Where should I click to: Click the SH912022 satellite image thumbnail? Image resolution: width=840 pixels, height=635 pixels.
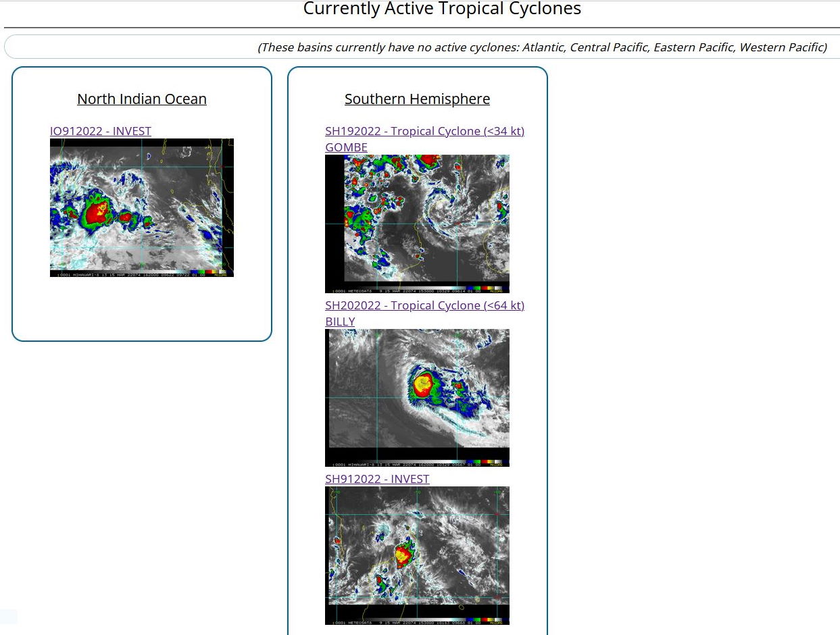[417, 555]
